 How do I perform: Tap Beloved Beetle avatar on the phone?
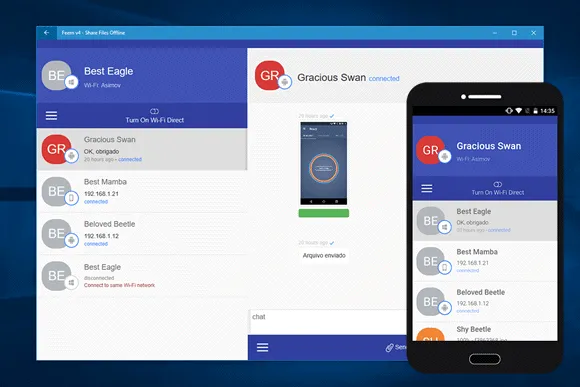[430, 302]
